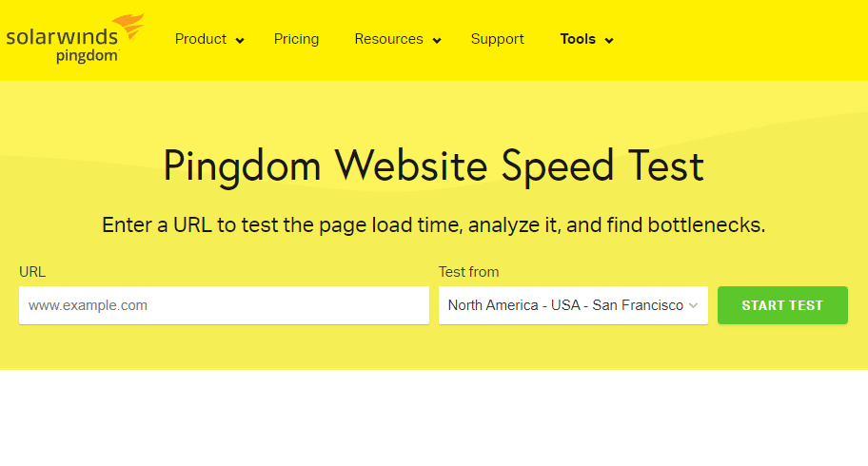Open the Resources menu
868x466 pixels.
388,39
